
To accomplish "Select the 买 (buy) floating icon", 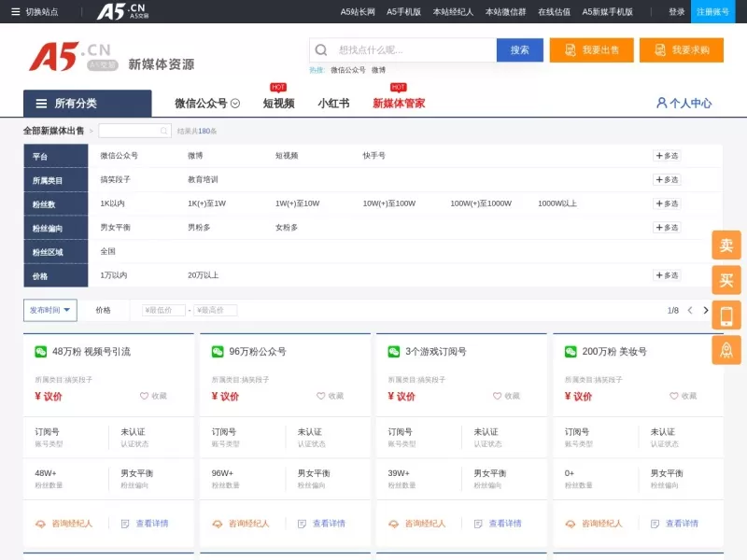I will tap(726, 279).
